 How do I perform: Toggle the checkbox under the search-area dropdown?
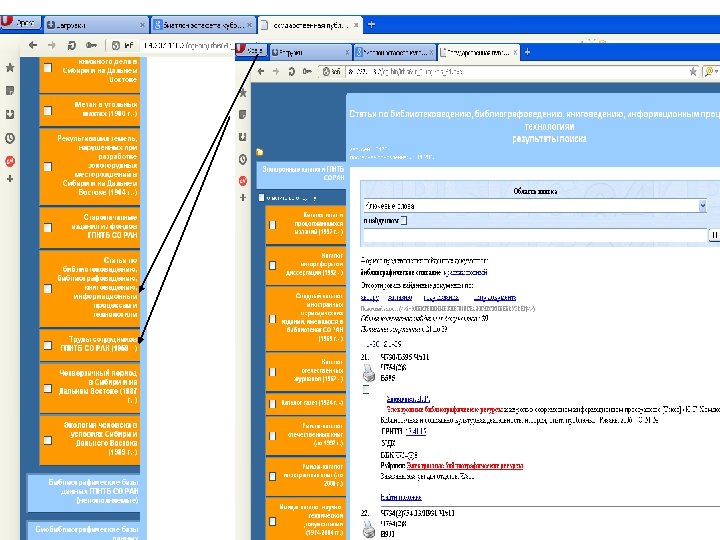pos(404,220)
